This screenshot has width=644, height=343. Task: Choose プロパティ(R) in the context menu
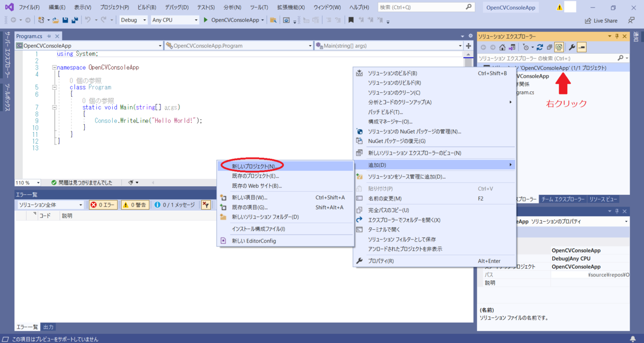[x=381, y=261]
